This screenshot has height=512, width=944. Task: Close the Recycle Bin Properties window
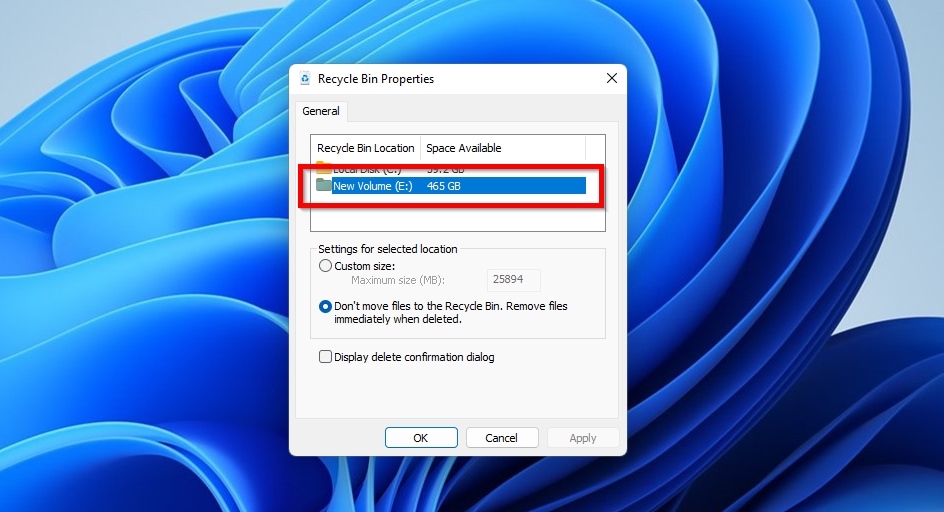point(612,78)
